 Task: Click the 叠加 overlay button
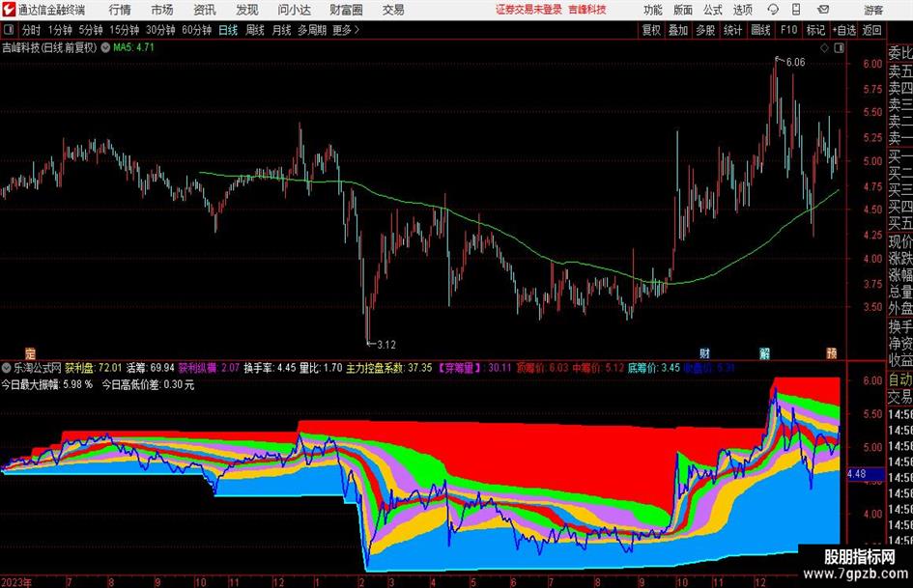(678, 30)
